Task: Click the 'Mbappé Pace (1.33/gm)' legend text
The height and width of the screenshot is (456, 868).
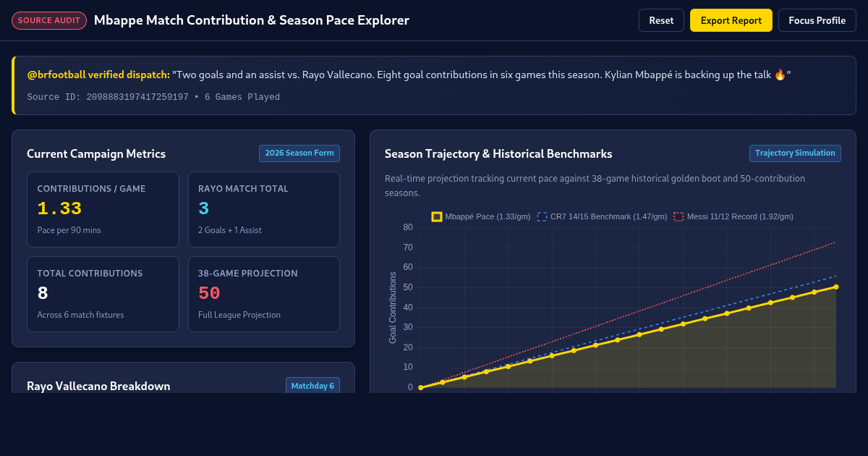Action: click(x=488, y=216)
